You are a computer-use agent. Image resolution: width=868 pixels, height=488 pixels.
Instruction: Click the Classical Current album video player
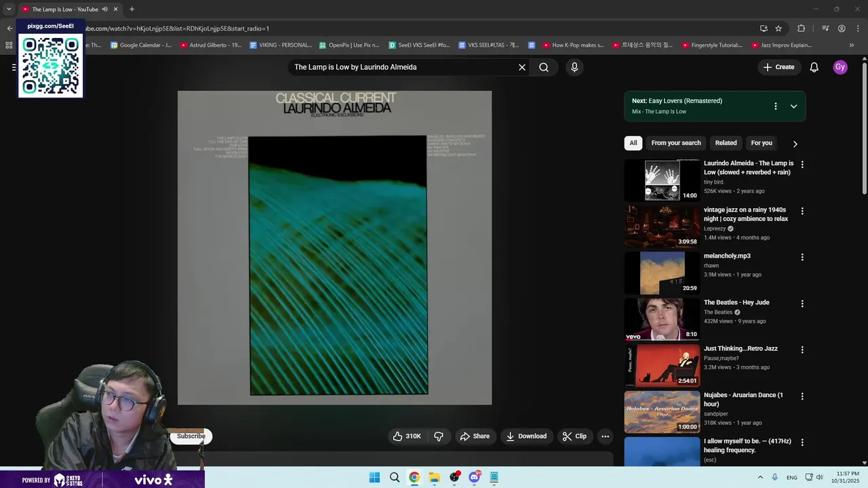click(x=334, y=248)
